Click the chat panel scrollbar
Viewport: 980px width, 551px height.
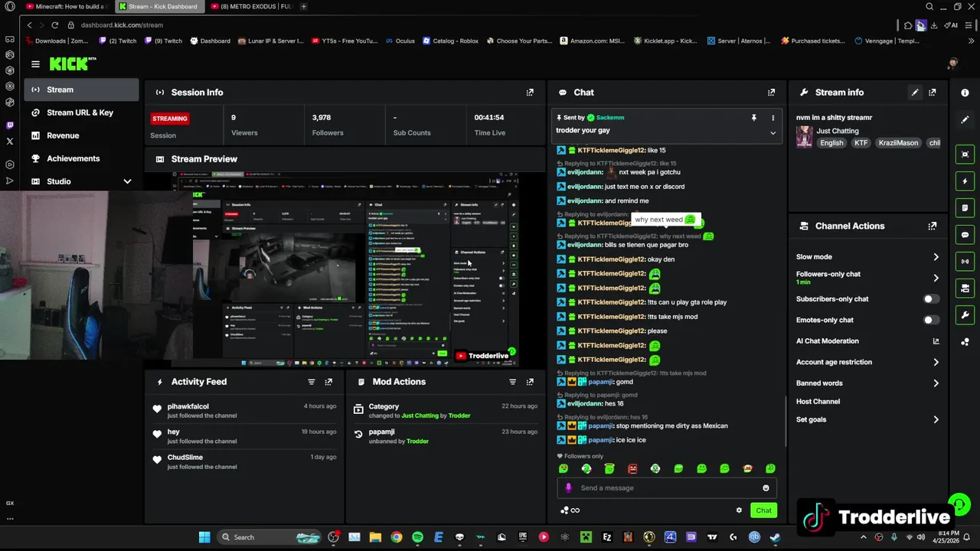click(786, 421)
